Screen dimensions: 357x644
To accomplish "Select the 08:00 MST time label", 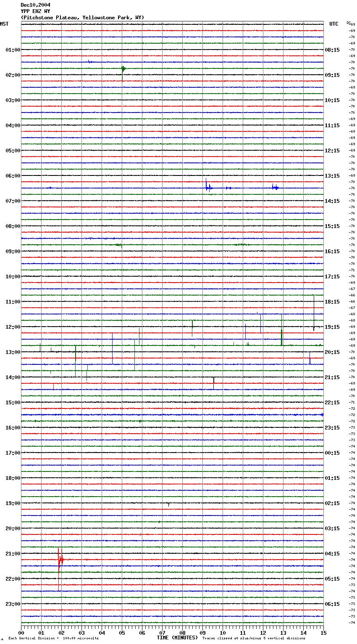I will pos(13,226).
